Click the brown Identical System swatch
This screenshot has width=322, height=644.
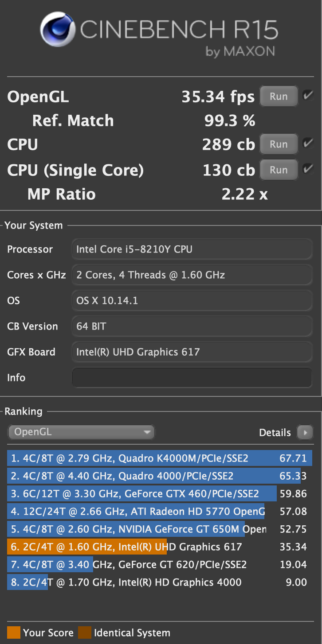point(84,633)
